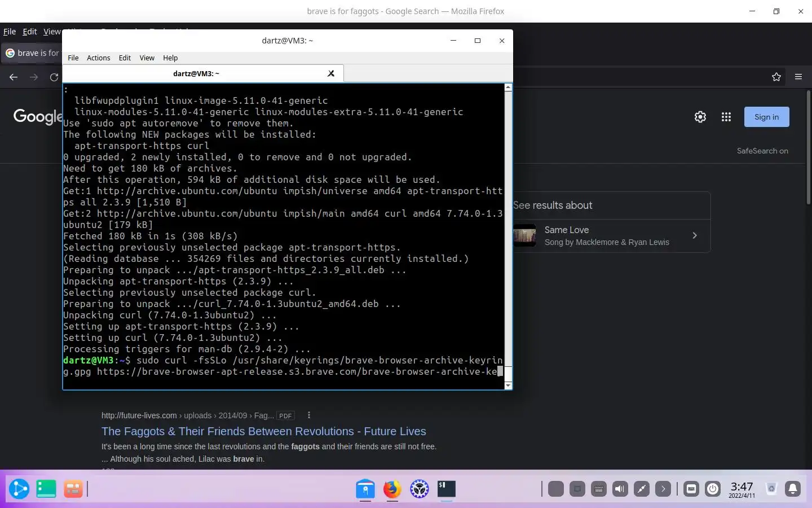Maximize the terminal window
Image resolution: width=812 pixels, height=508 pixels.
pyautogui.click(x=478, y=41)
